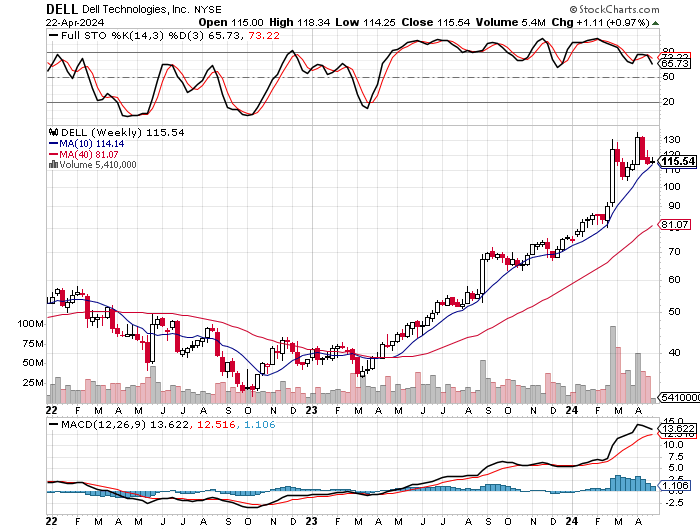Select the blue MA(10) legend line marker
700x530 pixels.
[x=54, y=144]
